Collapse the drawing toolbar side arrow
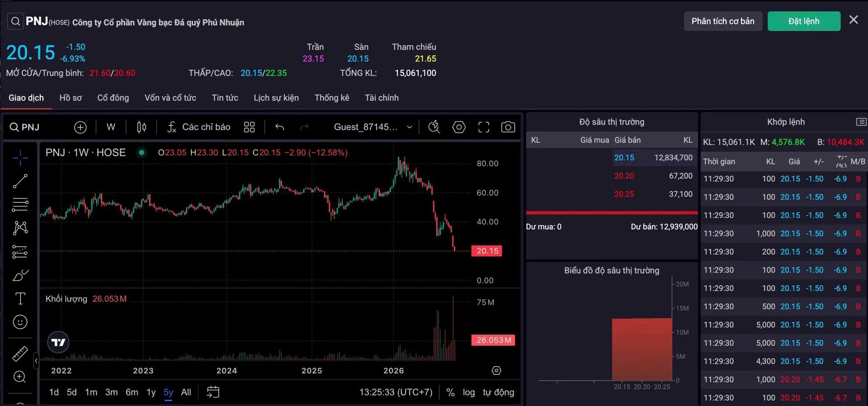868x406 pixels. point(36,361)
